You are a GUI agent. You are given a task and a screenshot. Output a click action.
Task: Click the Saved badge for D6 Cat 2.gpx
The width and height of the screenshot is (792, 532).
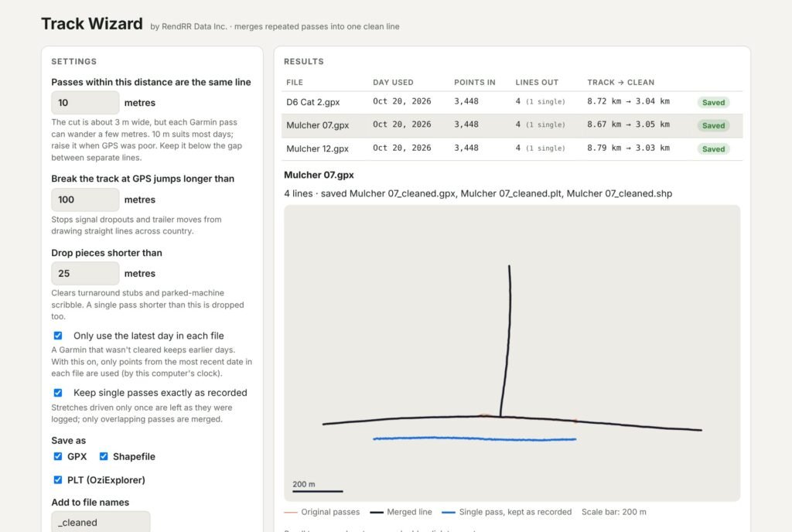pos(713,103)
